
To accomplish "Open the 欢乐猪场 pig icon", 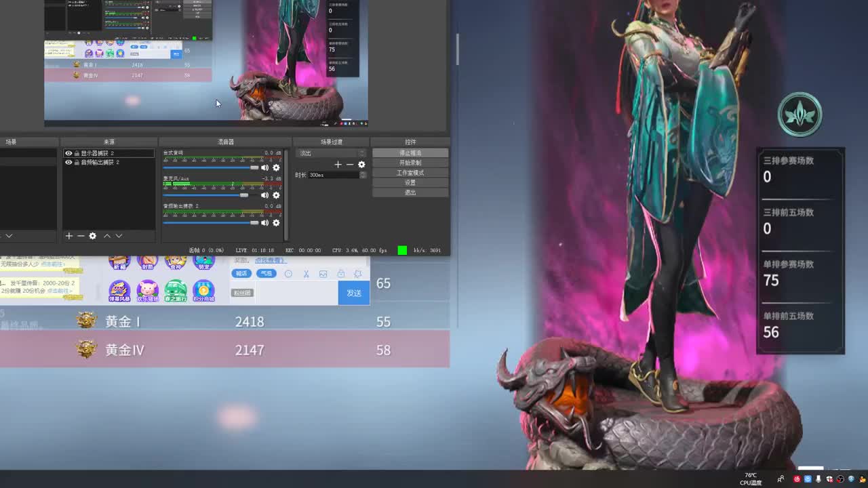I will tap(147, 291).
